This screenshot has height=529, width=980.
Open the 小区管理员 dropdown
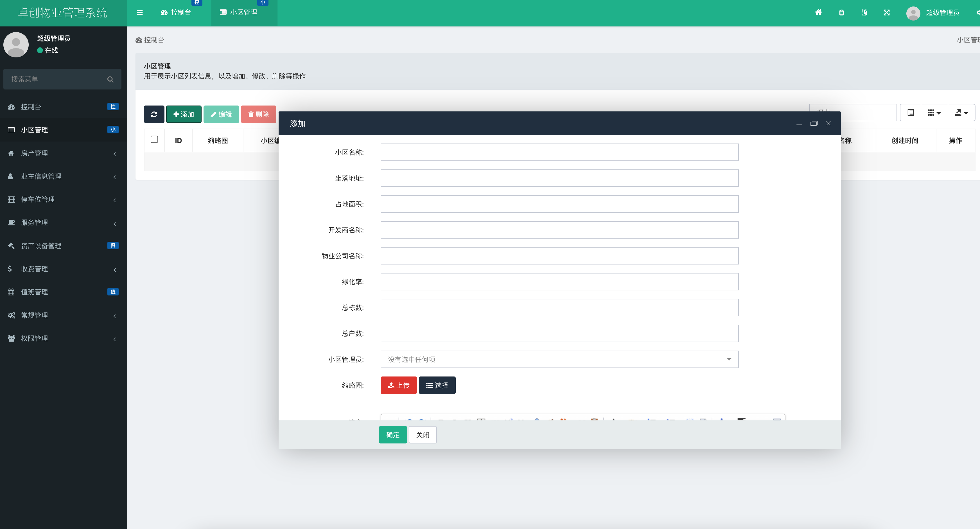click(559, 359)
